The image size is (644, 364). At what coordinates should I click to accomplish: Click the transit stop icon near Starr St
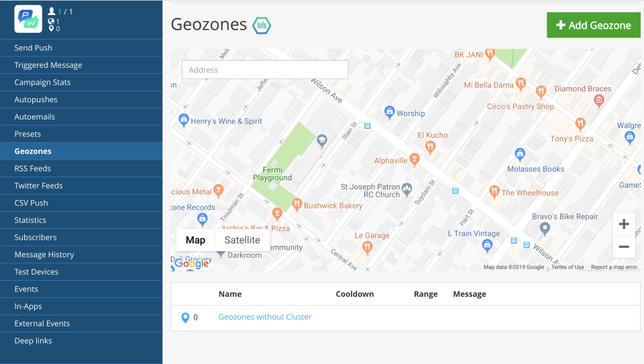(368, 126)
